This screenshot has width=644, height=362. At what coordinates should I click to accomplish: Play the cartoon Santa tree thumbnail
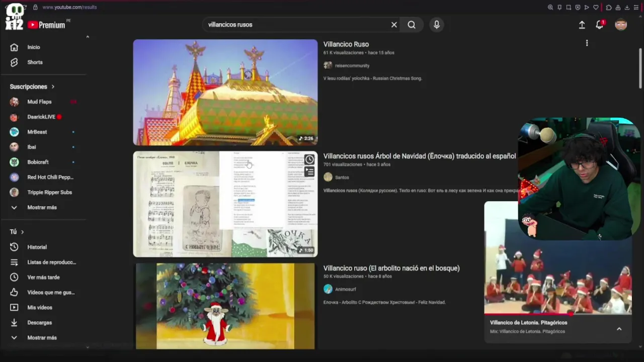pyautogui.click(x=225, y=306)
